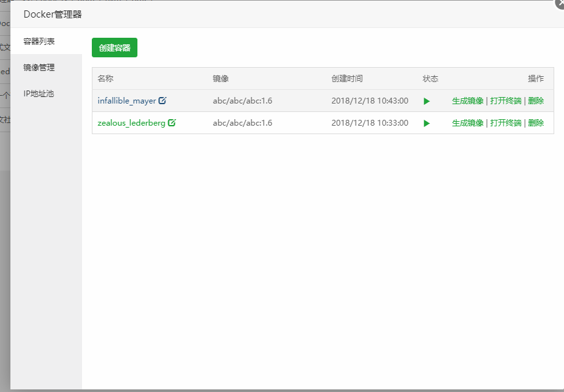Toggle run status of zealous_lederberg container

(427, 123)
